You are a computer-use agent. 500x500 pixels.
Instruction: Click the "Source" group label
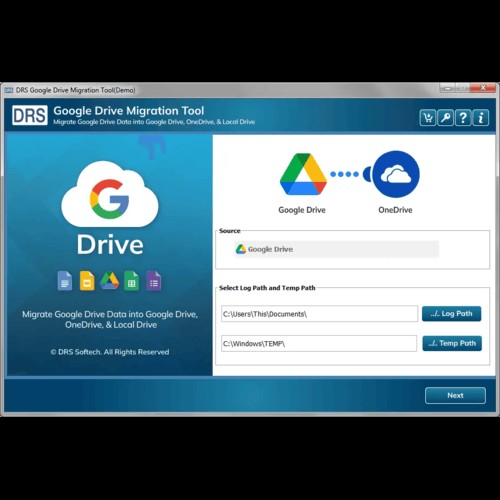coord(230,231)
